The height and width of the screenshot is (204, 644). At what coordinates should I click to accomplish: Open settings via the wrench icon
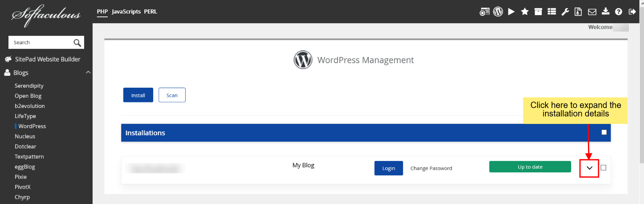pos(565,12)
